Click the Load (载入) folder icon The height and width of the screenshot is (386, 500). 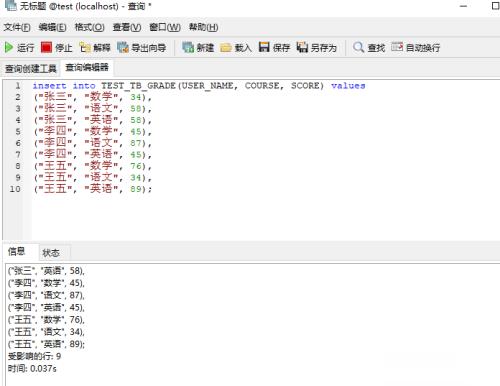click(x=226, y=48)
